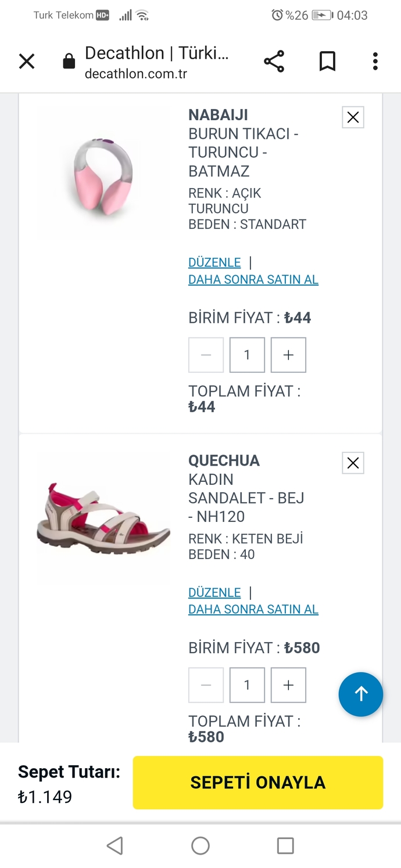Image resolution: width=401 pixels, height=868 pixels.
Task: Close the current browser tab
Action: pyautogui.click(x=27, y=61)
